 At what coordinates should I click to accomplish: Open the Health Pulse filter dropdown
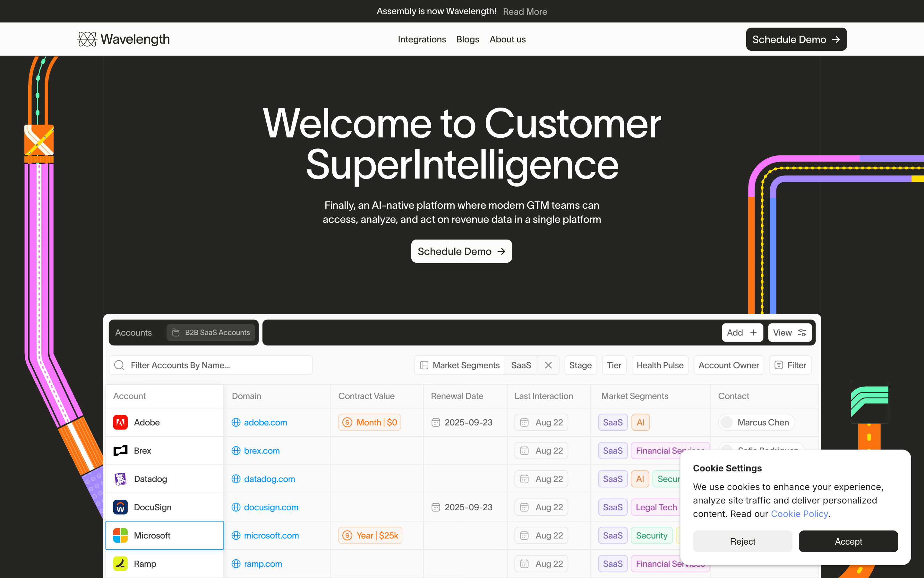(660, 365)
